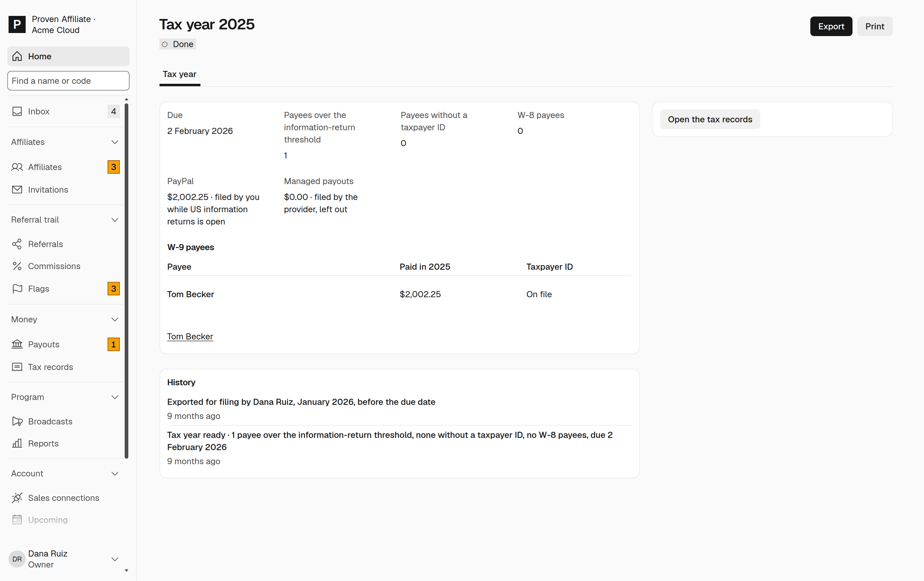Image resolution: width=924 pixels, height=581 pixels.
Task: Click the Export button
Action: click(831, 27)
